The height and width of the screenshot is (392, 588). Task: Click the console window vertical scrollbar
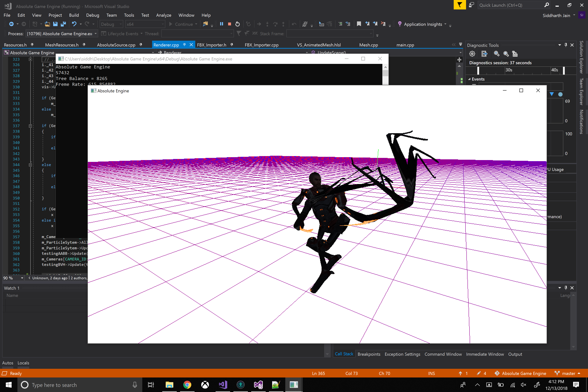click(385, 75)
